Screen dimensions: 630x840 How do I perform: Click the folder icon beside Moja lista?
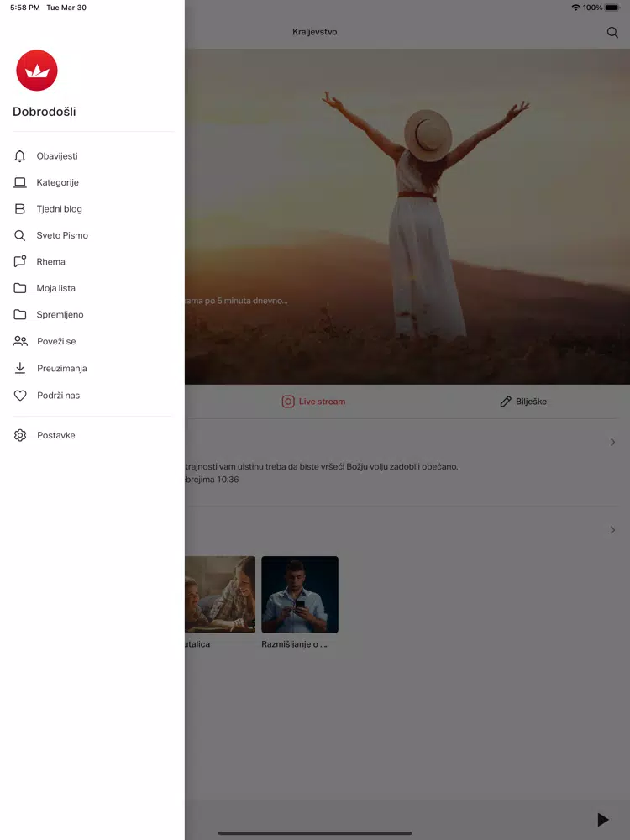(20, 288)
